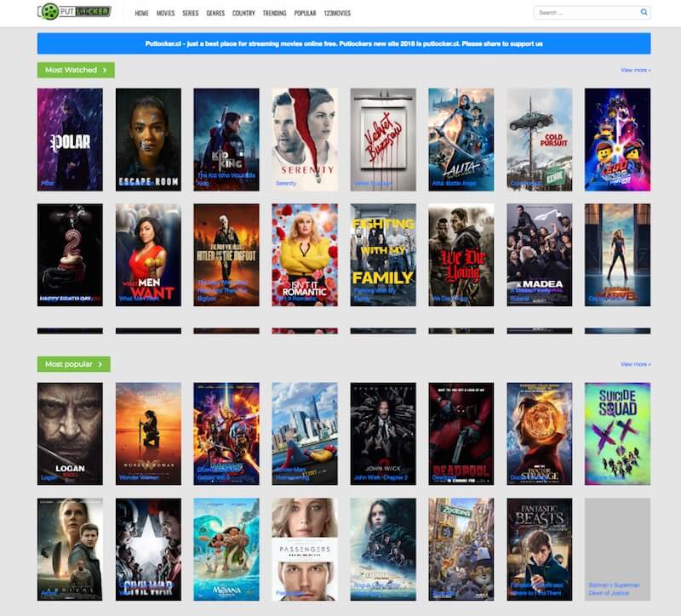The image size is (681, 616).
Task: Click the Most Watched green button
Action: 76,70
